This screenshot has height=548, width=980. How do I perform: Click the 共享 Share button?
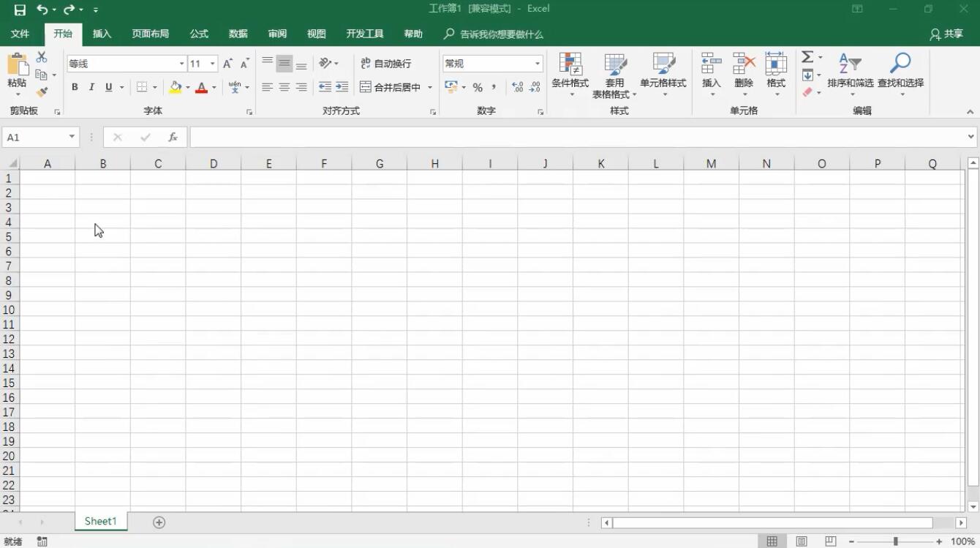[x=946, y=34]
